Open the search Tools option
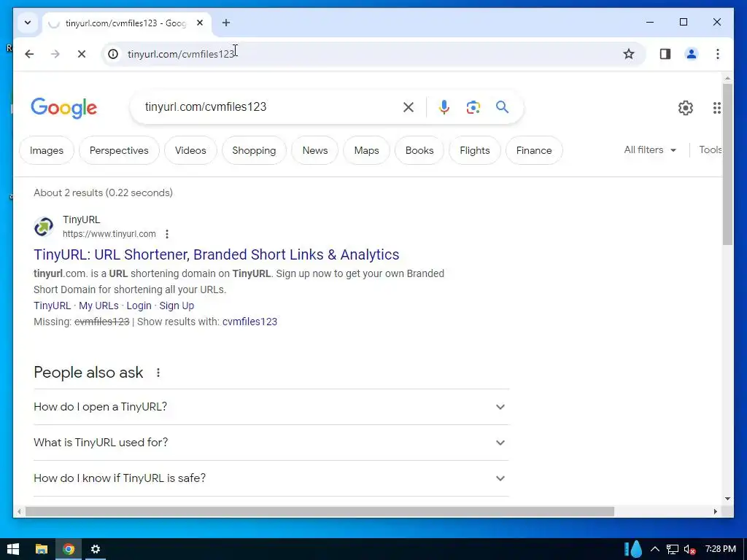The height and width of the screenshot is (560, 747). [711, 150]
